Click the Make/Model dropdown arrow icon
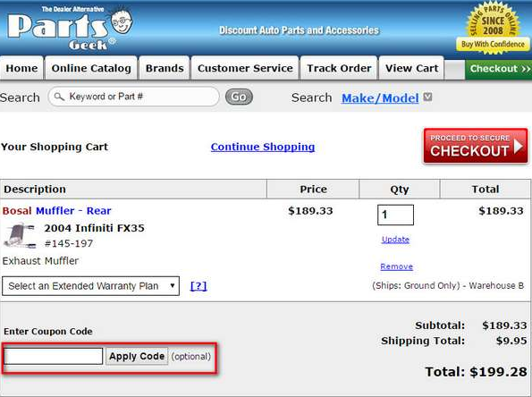 tap(428, 97)
